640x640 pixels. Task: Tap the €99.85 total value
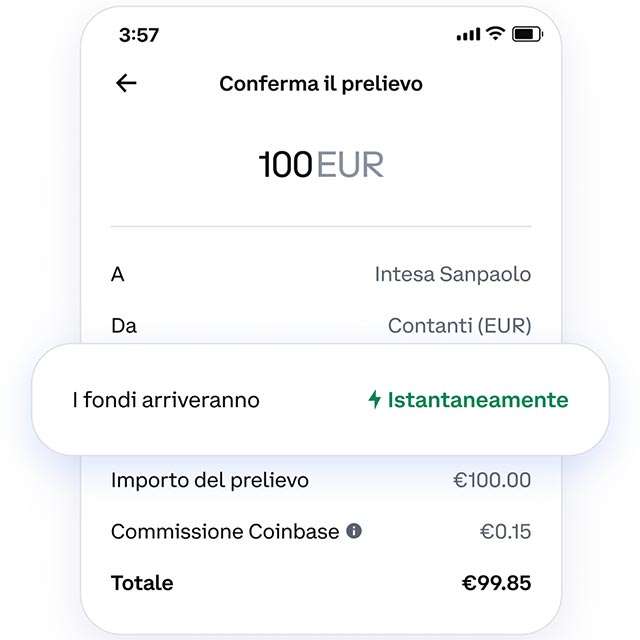pyautogui.click(x=496, y=583)
